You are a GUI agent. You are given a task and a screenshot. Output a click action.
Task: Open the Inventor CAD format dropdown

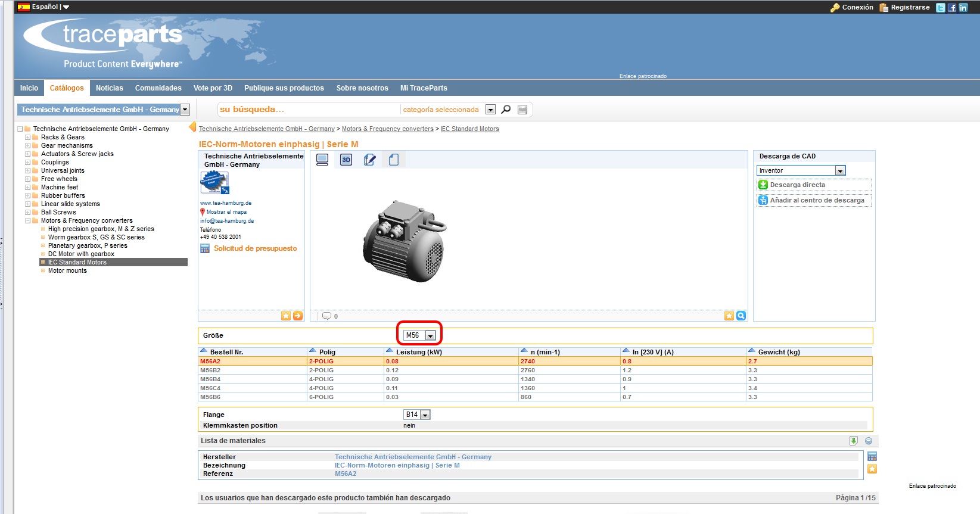point(840,171)
